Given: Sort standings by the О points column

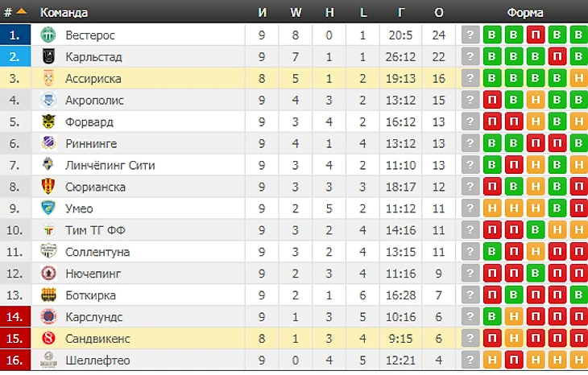Looking at the screenshot, I should pyautogui.click(x=438, y=13).
